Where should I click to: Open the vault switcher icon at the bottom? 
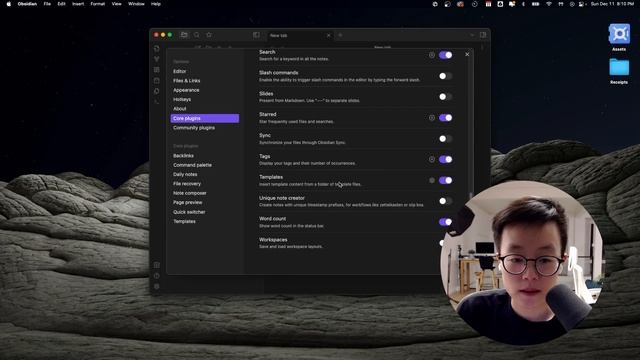[x=157, y=265]
